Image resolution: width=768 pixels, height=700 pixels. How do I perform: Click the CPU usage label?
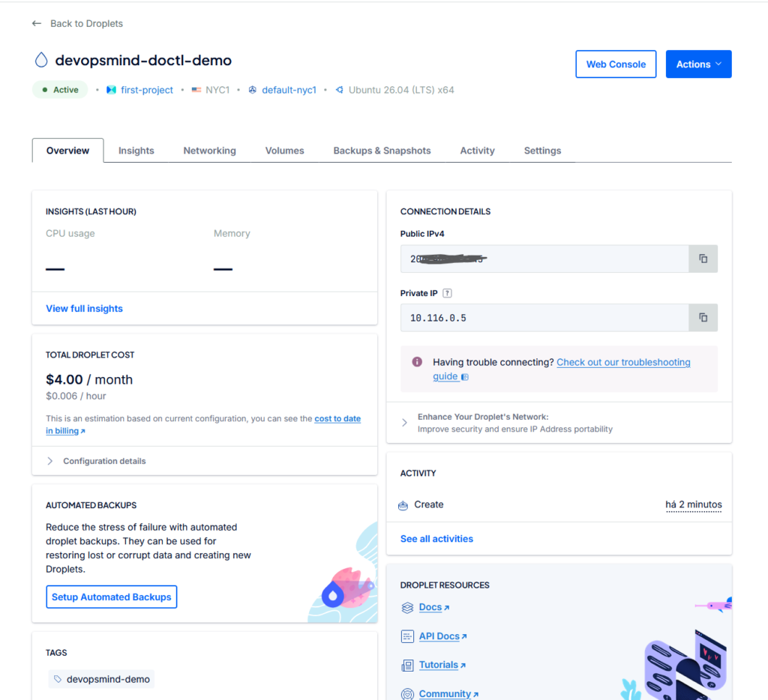click(x=70, y=234)
